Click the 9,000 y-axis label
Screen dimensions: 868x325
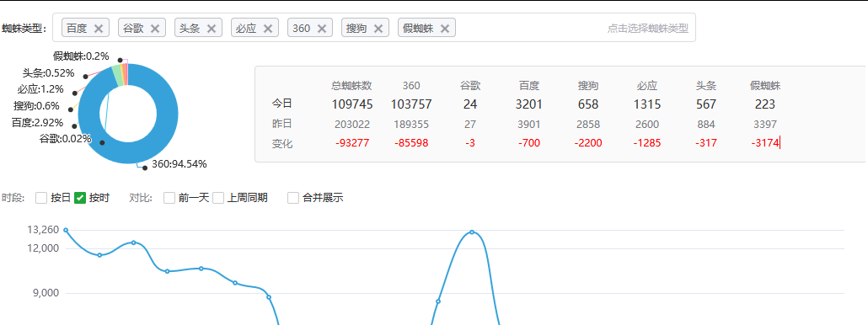point(47,293)
